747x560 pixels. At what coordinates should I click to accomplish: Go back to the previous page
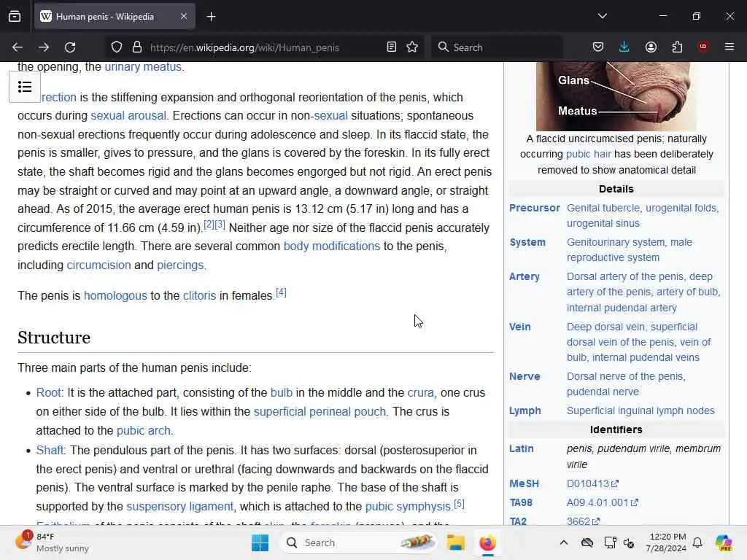[18, 47]
